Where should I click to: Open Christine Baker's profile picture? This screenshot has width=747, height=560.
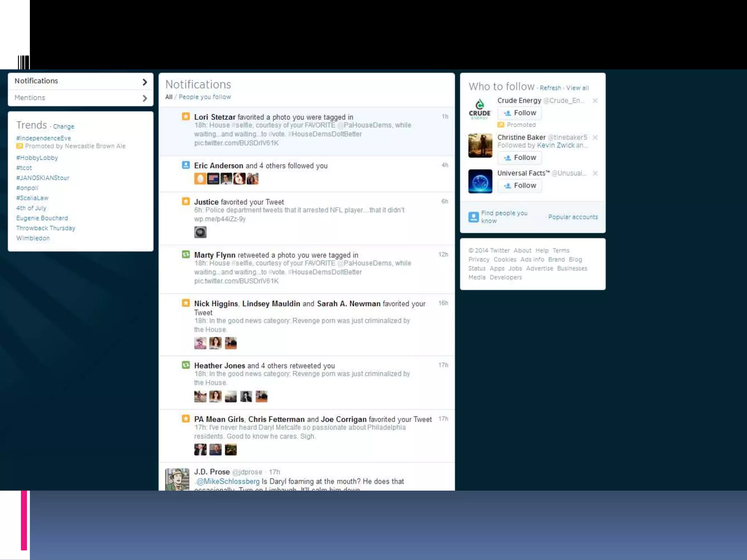[480, 145]
